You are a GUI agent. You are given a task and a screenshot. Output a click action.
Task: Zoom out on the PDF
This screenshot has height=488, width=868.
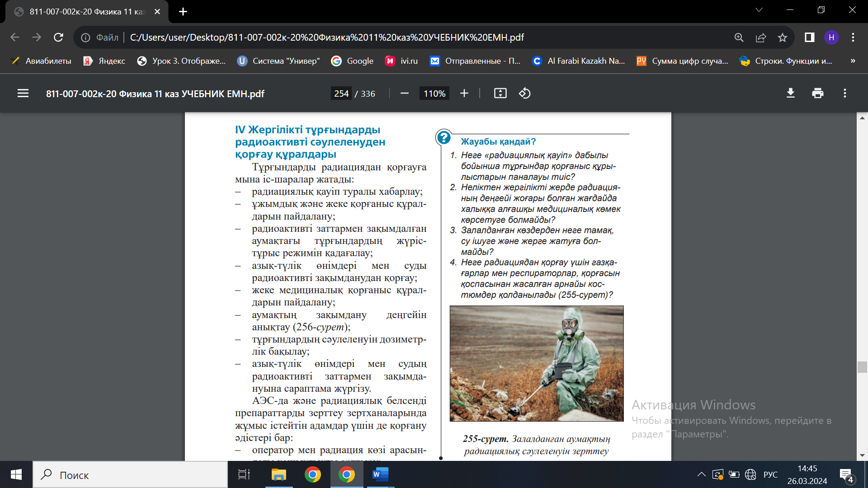pos(405,94)
